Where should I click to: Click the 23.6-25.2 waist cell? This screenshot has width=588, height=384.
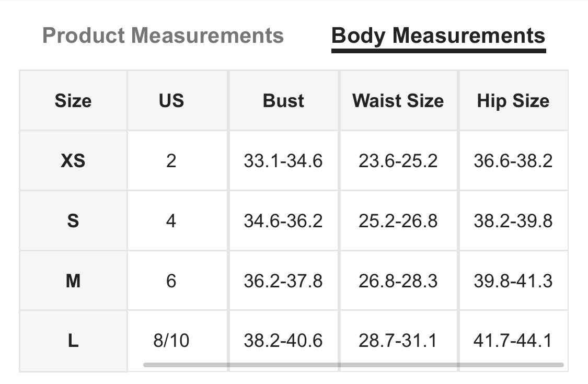click(x=398, y=161)
